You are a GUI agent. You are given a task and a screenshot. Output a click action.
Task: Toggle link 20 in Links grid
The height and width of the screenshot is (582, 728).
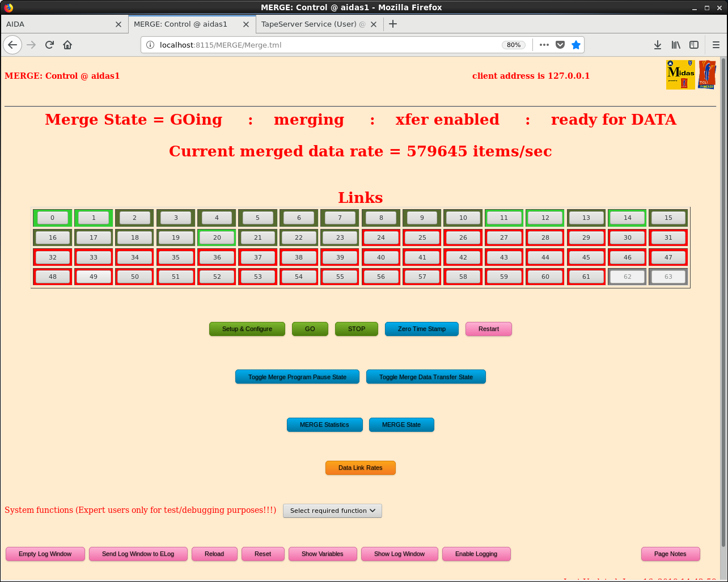pos(217,237)
